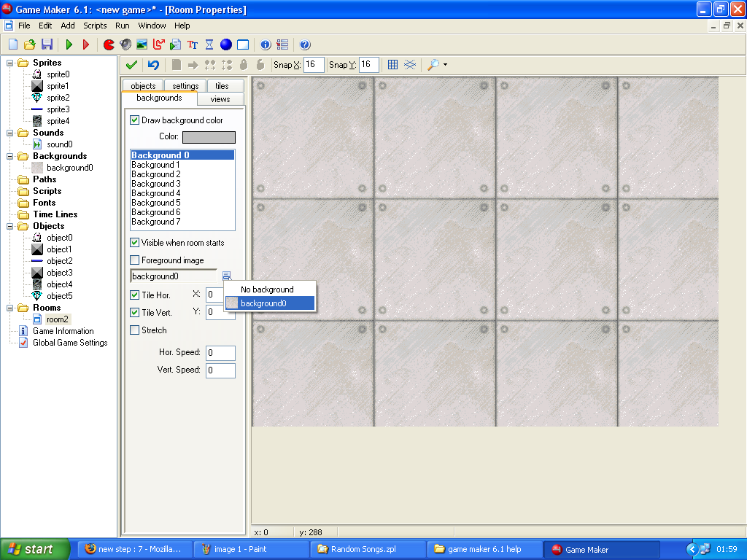Collapse the Sprites folder in resource tree
This screenshot has height=560, width=747.
[x=10, y=63]
